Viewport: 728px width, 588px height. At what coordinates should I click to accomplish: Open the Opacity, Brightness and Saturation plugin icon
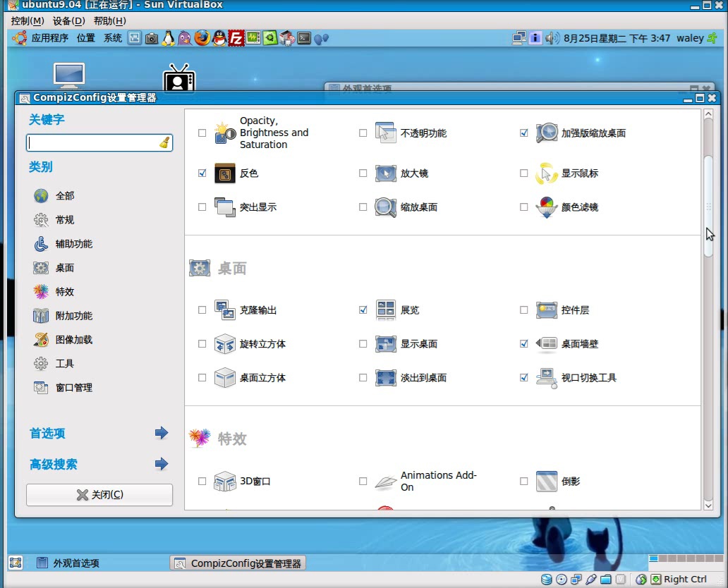(x=225, y=133)
